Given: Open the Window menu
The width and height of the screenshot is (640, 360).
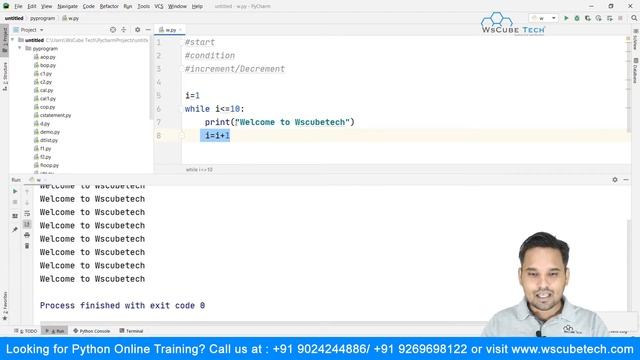Looking at the screenshot, I should (x=177, y=6).
